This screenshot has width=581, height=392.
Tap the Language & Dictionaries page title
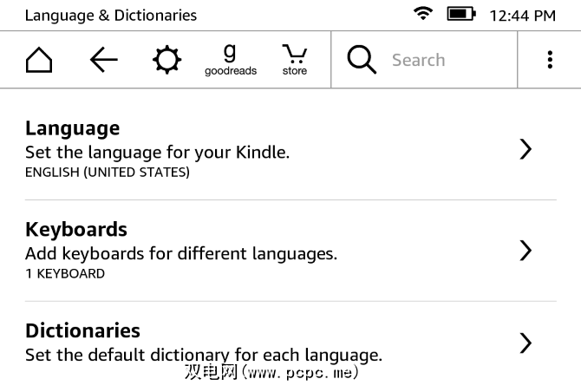point(111,15)
